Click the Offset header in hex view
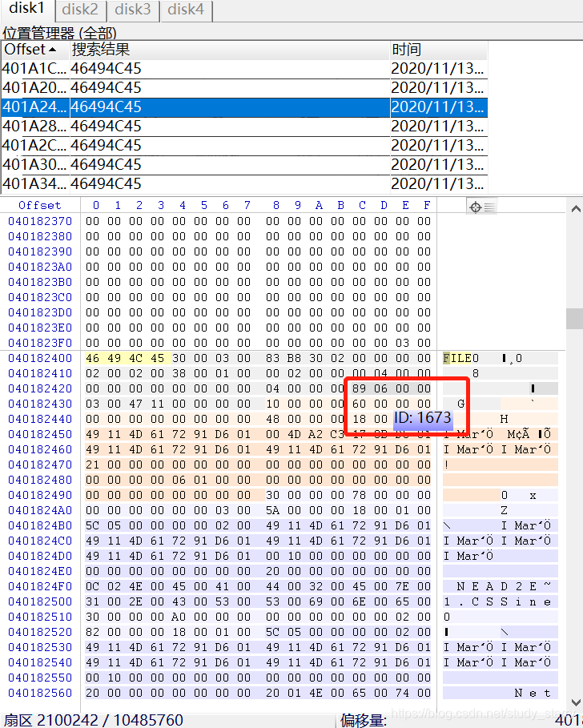 (x=40, y=205)
